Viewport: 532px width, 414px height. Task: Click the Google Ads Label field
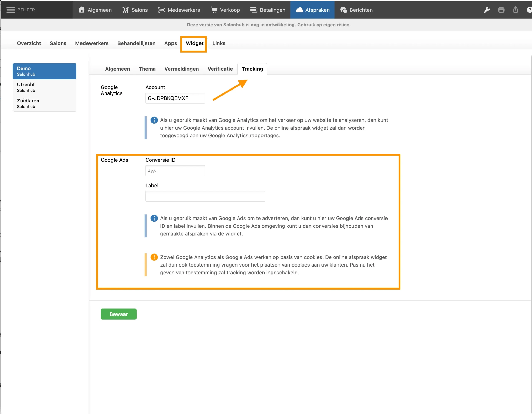coord(205,196)
